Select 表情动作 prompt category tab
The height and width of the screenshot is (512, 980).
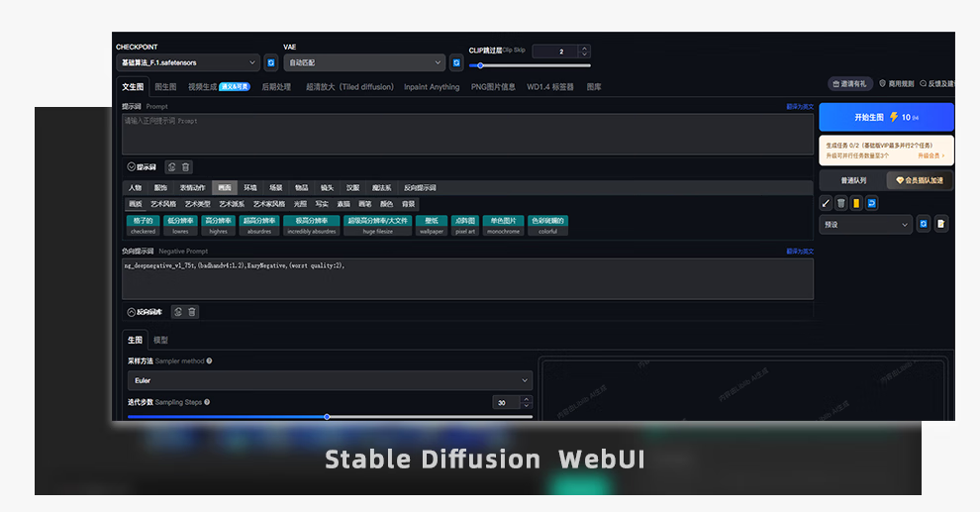192,187
